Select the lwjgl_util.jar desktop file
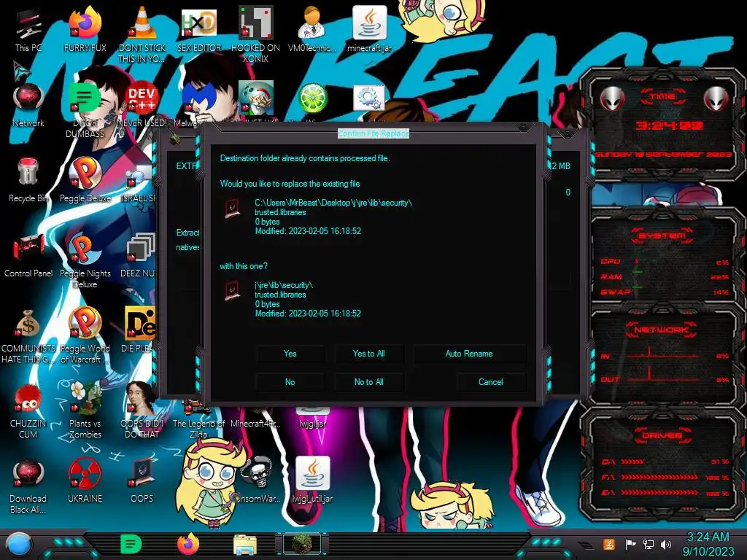The width and height of the screenshot is (747, 560). pos(312,481)
